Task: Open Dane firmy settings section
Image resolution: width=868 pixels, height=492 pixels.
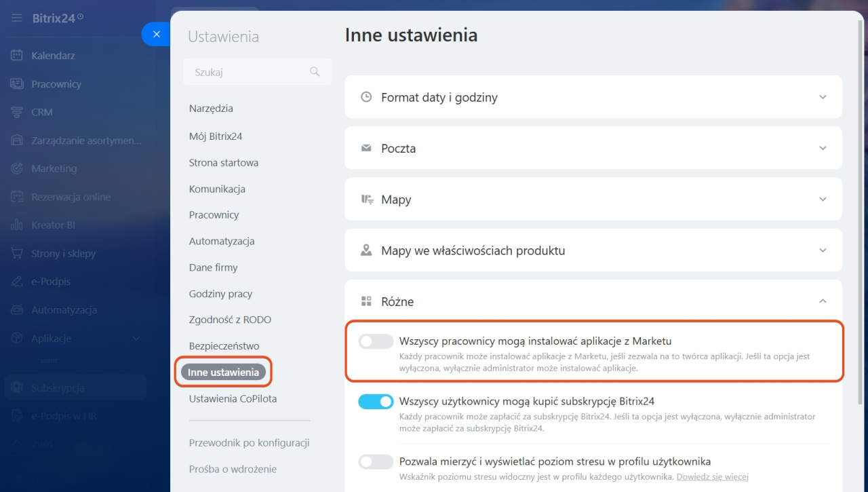Action: tap(214, 268)
